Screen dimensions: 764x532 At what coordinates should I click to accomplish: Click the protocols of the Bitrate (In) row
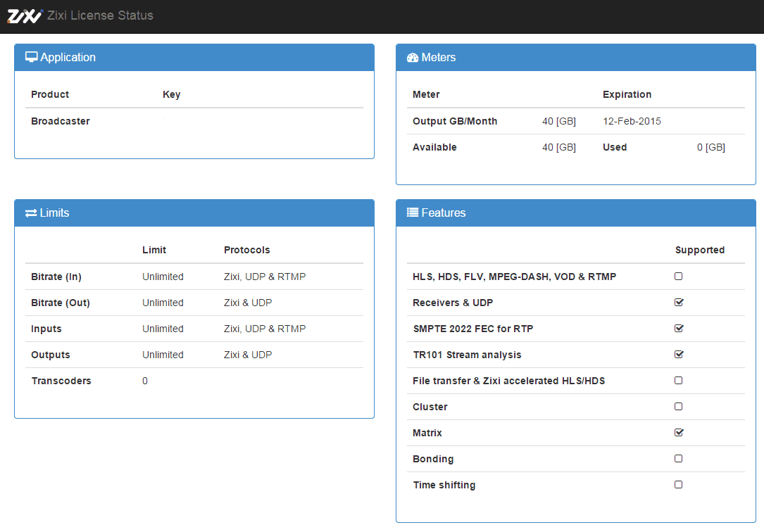pos(265,277)
